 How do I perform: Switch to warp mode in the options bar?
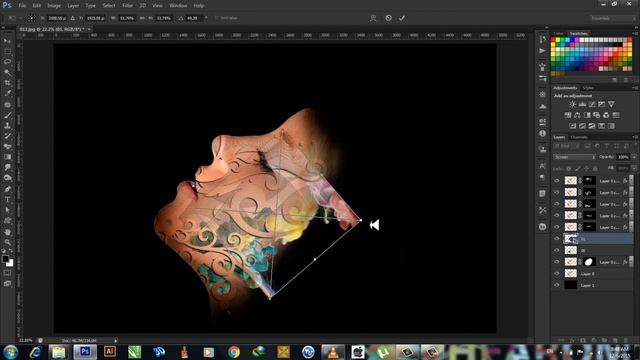click(373, 18)
